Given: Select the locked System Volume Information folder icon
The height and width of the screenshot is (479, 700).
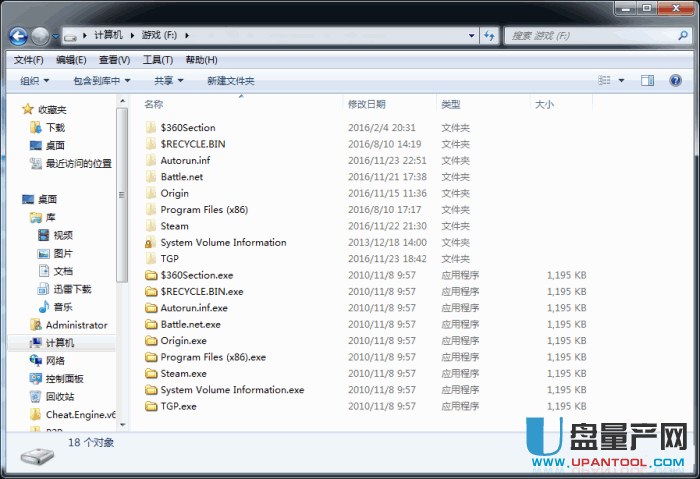Looking at the screenshot, I should [x=151, y=242].
